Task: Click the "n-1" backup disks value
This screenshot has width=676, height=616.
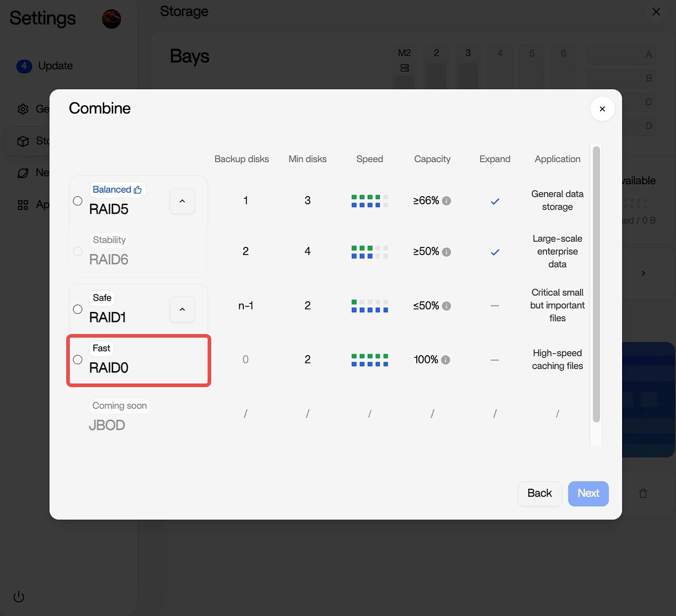Action: tap(246, 306)
